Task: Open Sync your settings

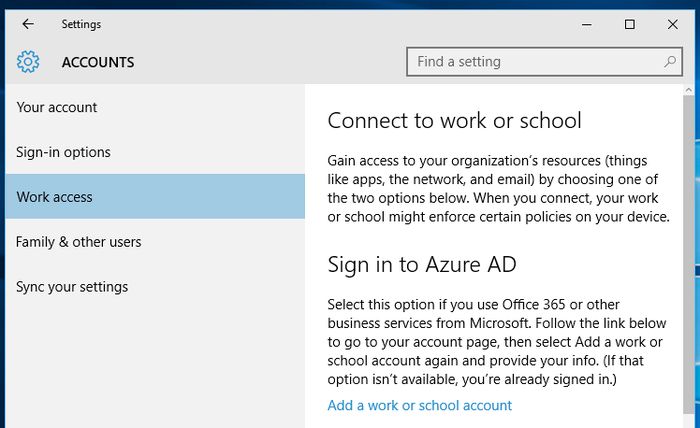Action: (x=72, y=287)
